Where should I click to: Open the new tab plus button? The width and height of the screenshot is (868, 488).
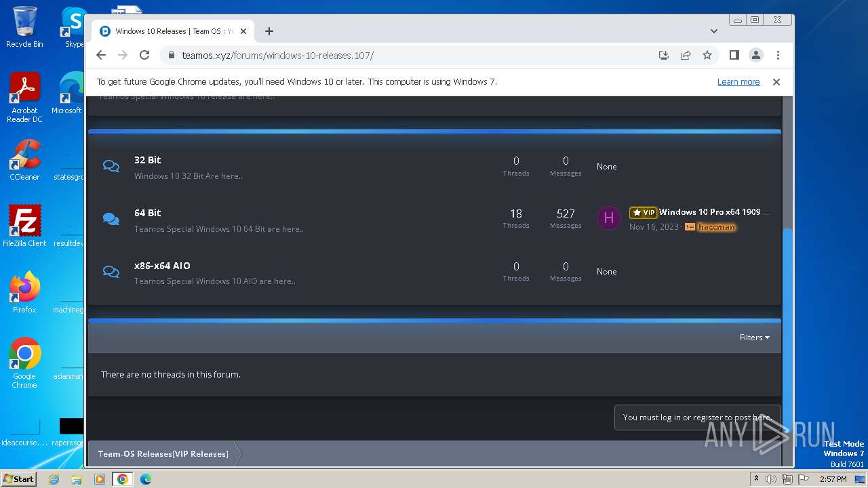click(x=269, y=31)
